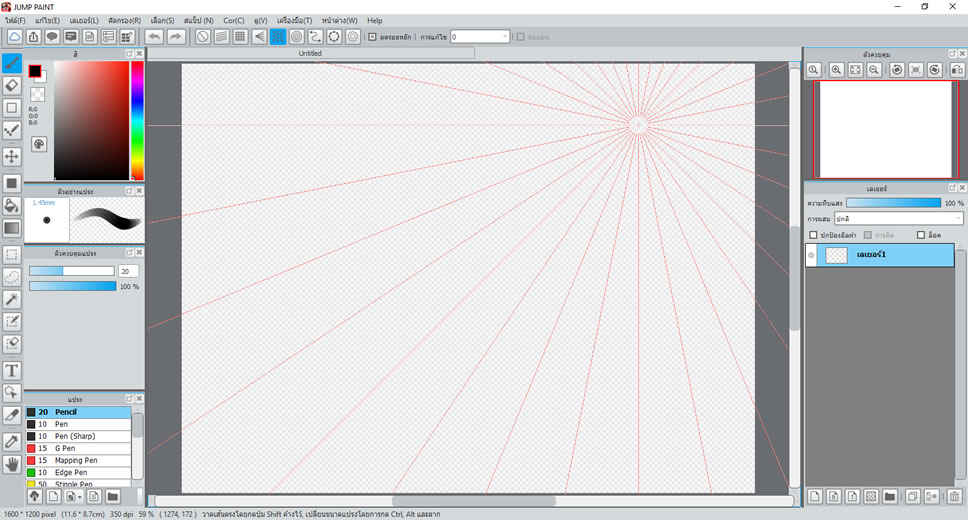968x520 pixels.
Task: Enable the ปกป้องอัลฟ่า (protect alpha) checkbox
Action: (814, 235)
